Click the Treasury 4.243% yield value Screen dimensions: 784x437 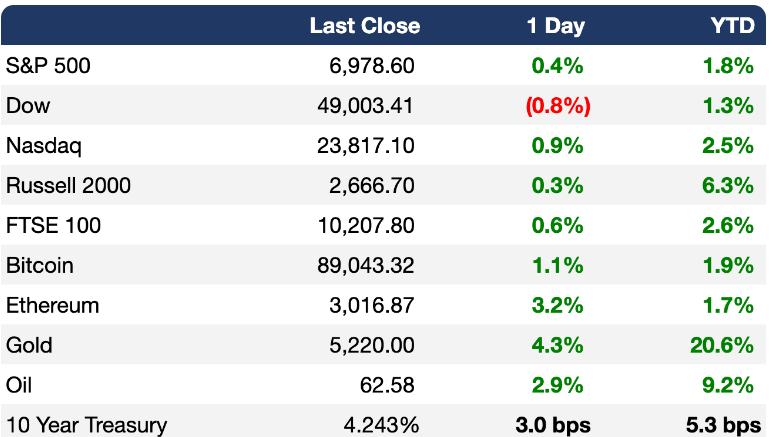click(379, 425)
